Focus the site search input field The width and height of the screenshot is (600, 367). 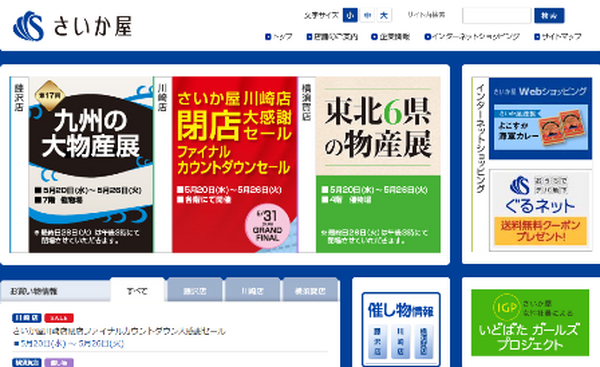(x=497, y=15)
